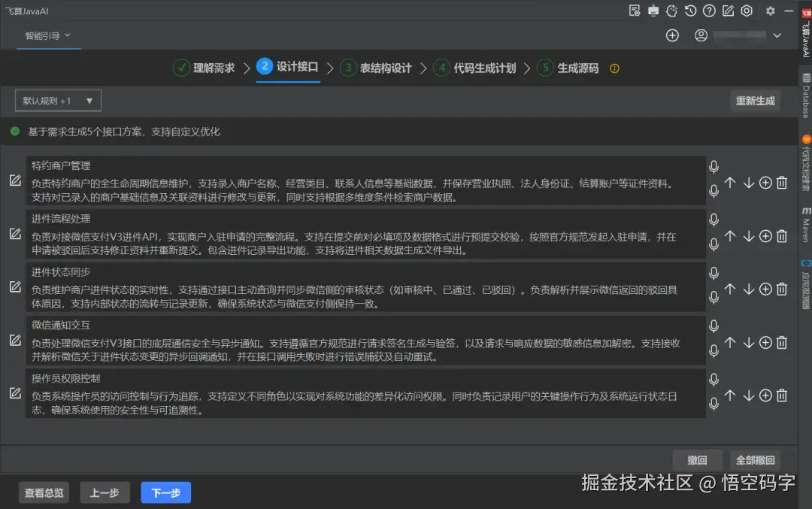Open the feedback pencil icon in toolbar

point(728,11)
